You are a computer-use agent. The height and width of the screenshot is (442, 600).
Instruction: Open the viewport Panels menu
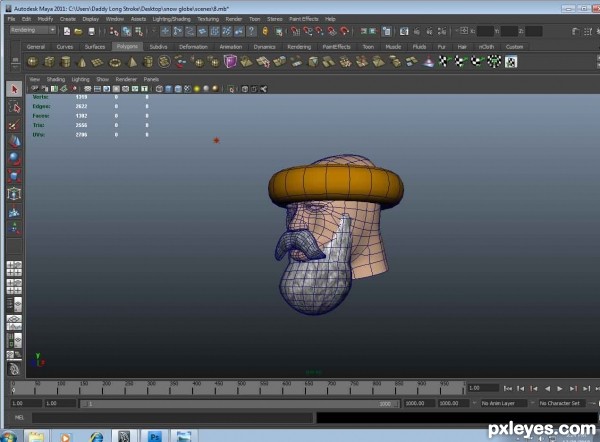click(151, 79)
